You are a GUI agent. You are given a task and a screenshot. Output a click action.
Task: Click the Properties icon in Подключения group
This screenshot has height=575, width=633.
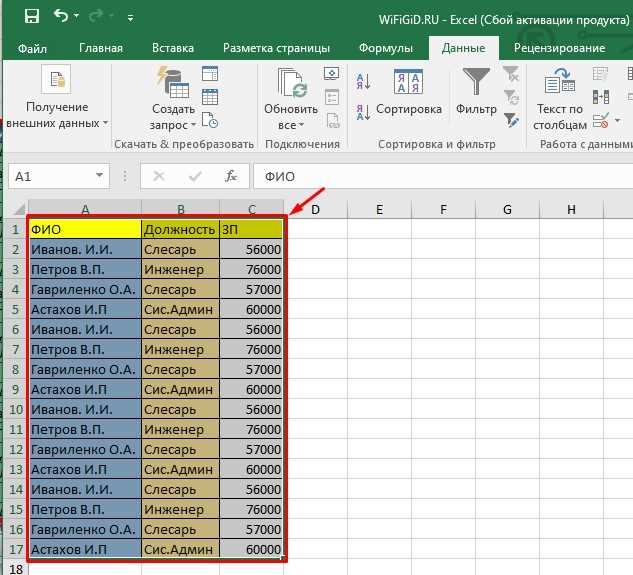click(x=332, y=97)
